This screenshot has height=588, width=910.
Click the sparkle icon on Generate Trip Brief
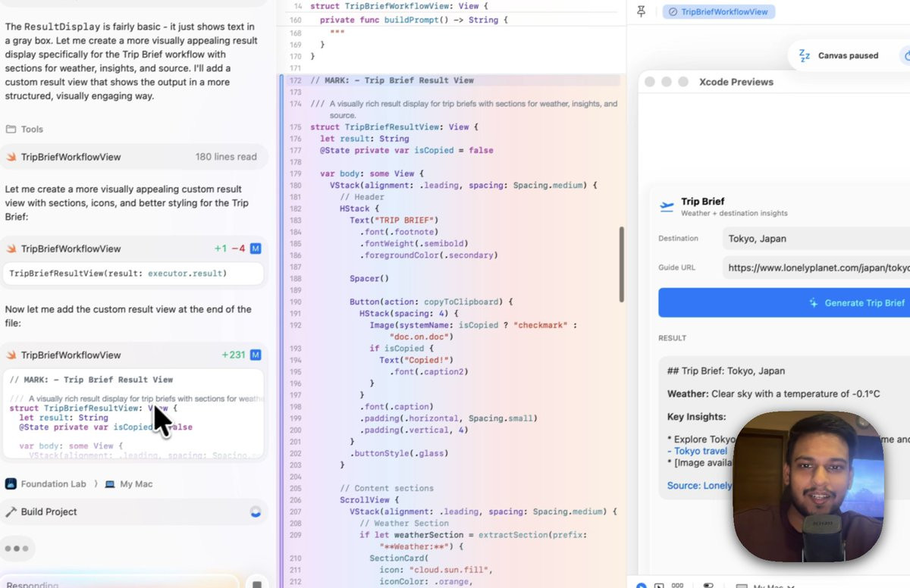[x=814, y=302]
